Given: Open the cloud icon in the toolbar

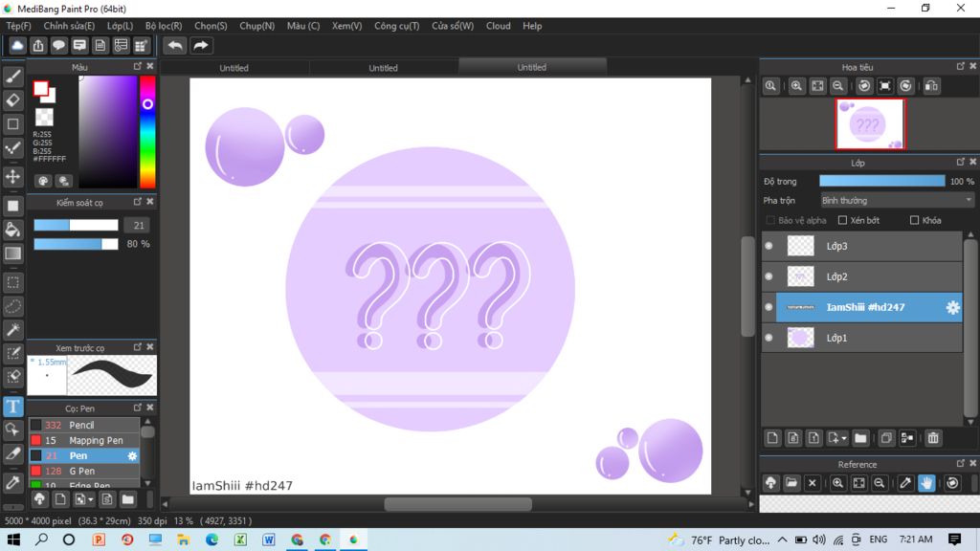Looking at the screenshot, I should tap(17, 46).
